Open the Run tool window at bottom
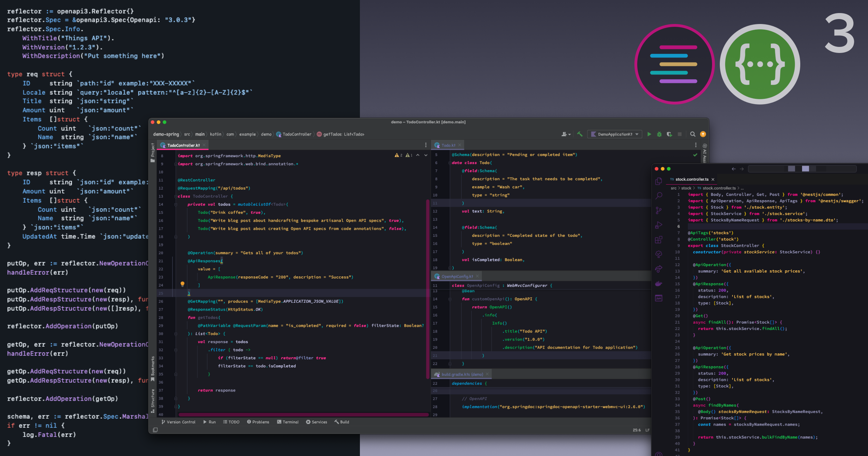Screen dimensions: 868x456 tap(210, 422)
